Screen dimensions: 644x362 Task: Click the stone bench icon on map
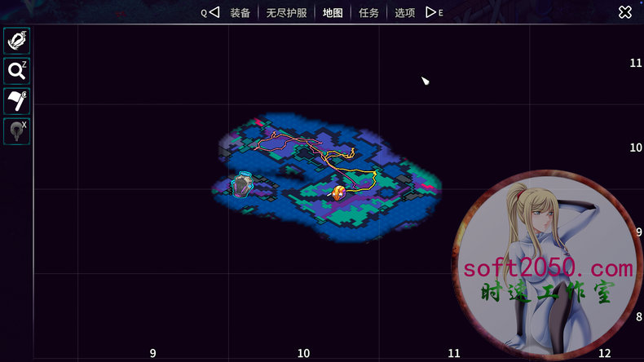(x=240, y=186)
